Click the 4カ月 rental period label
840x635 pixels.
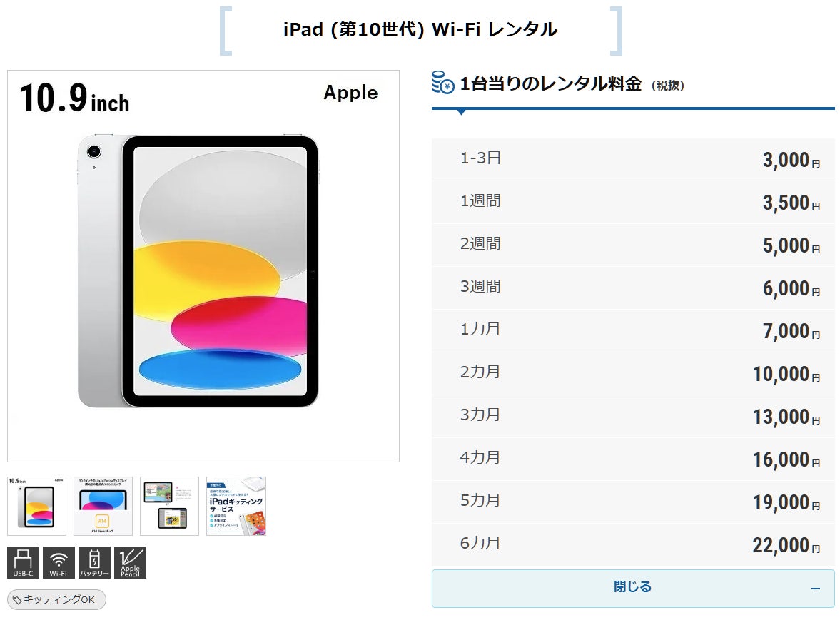tap(480, 458)
